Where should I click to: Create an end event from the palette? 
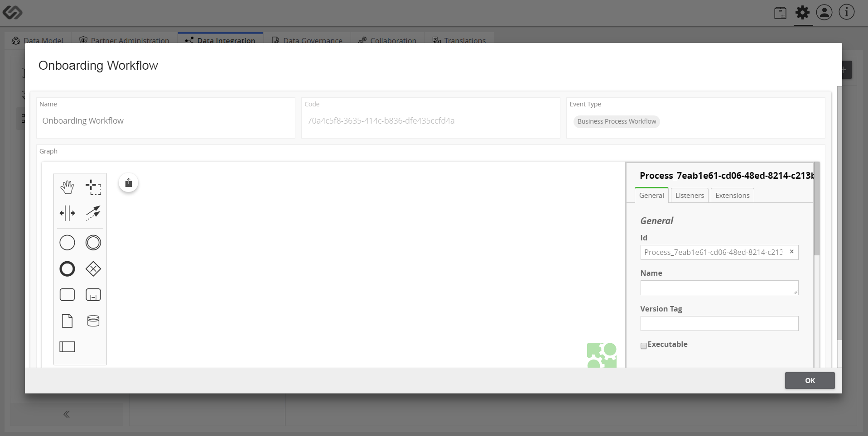(x=67, y=269)
